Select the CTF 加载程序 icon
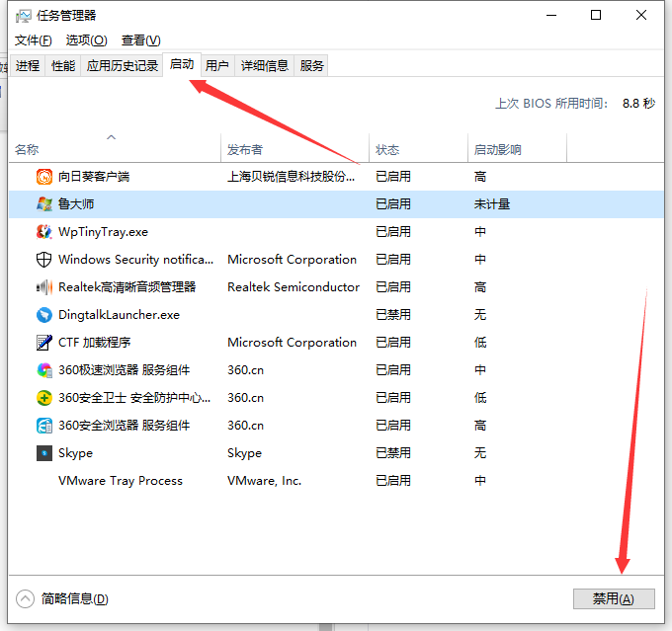 44,343
